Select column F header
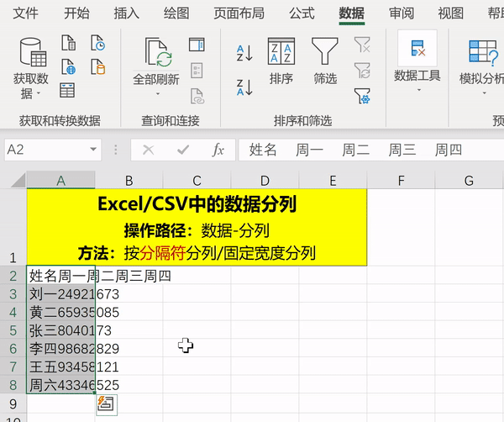The width and height of the screenshot is (504, 422). pos(401,181)
